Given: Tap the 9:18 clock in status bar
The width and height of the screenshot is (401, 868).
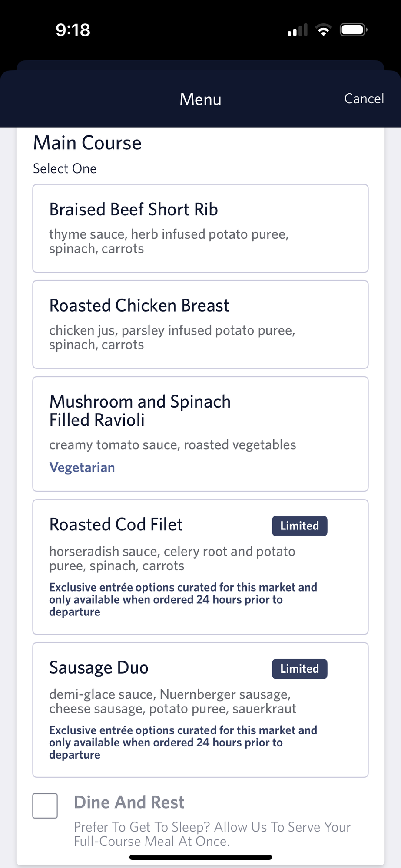Looking at the screenshot, I should 73,30.
